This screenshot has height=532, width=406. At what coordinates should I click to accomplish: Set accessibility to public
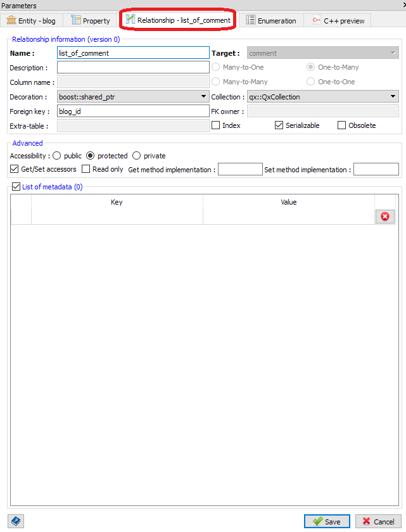coord(58,156)
